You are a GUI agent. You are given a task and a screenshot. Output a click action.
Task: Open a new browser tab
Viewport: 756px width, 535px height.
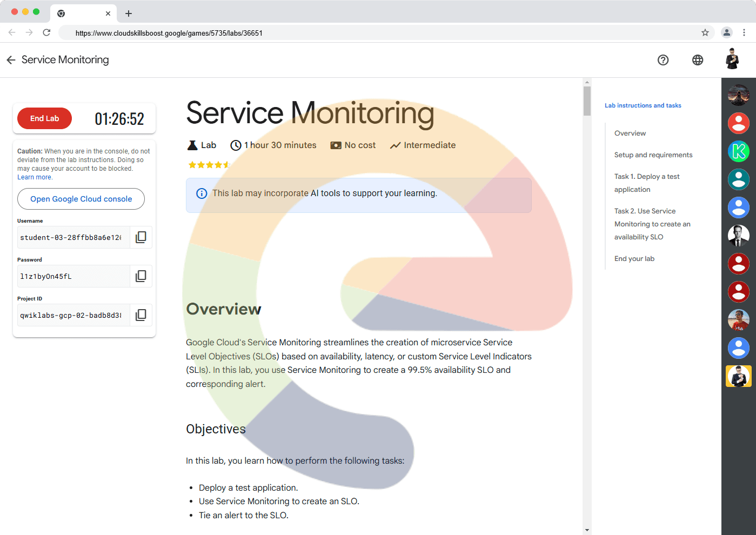pos(129,14)
